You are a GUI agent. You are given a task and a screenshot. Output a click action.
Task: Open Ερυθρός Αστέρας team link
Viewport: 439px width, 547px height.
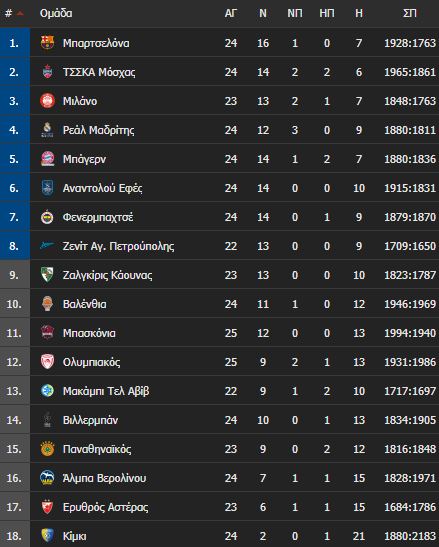(105, 507)
